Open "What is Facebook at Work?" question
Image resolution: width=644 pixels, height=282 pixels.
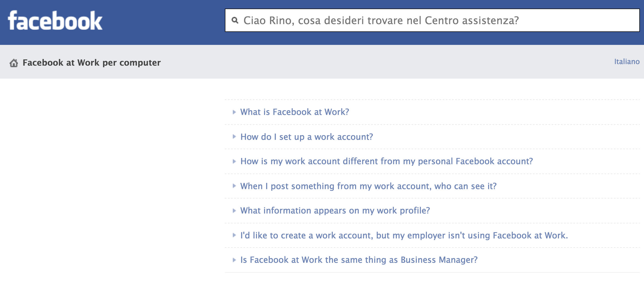point(295,112)
